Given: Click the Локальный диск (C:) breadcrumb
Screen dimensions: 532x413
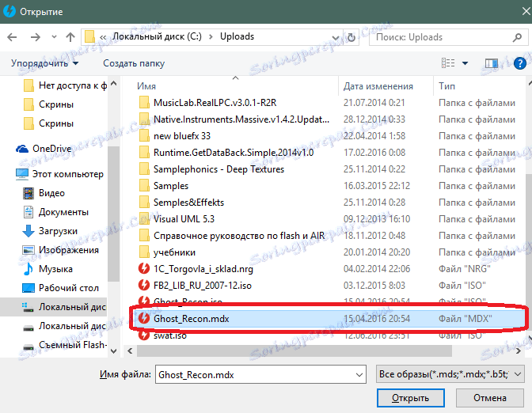Looking at the screenshot, I should (157, 36).
